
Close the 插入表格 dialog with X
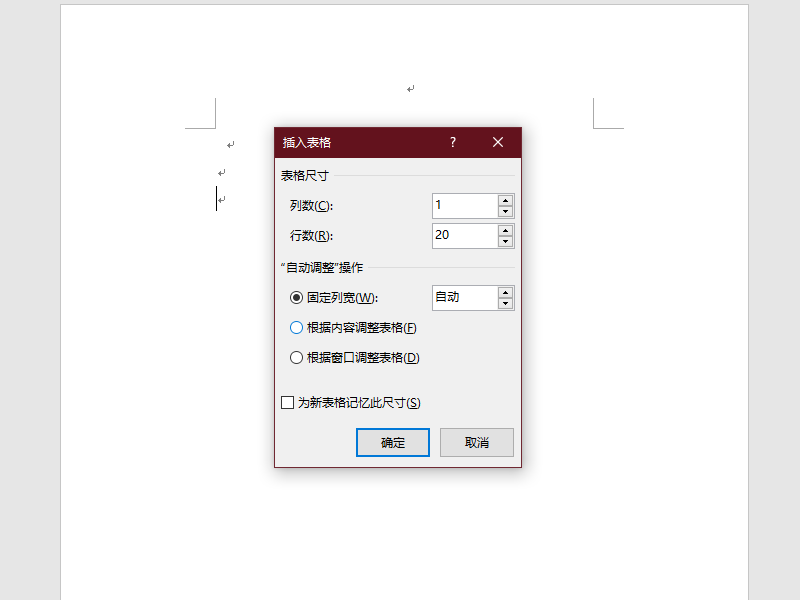click(498, 142)
